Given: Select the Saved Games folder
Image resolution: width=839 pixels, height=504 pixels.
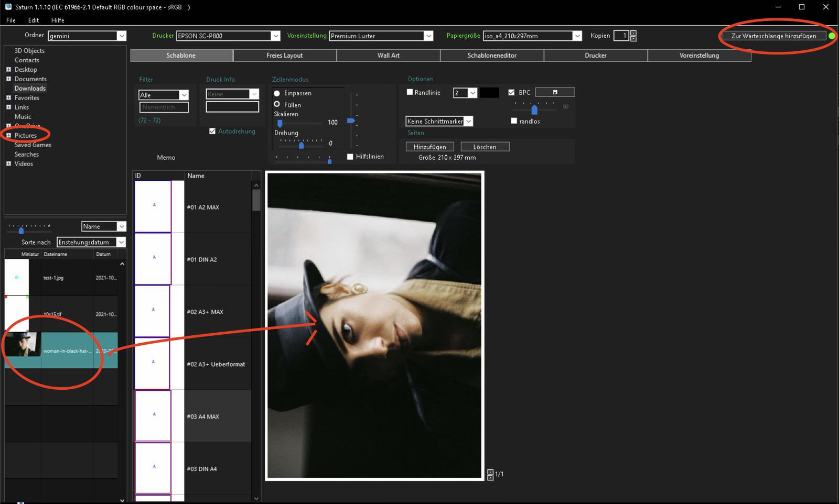Looking at the screenshot, I should (33, 145).
